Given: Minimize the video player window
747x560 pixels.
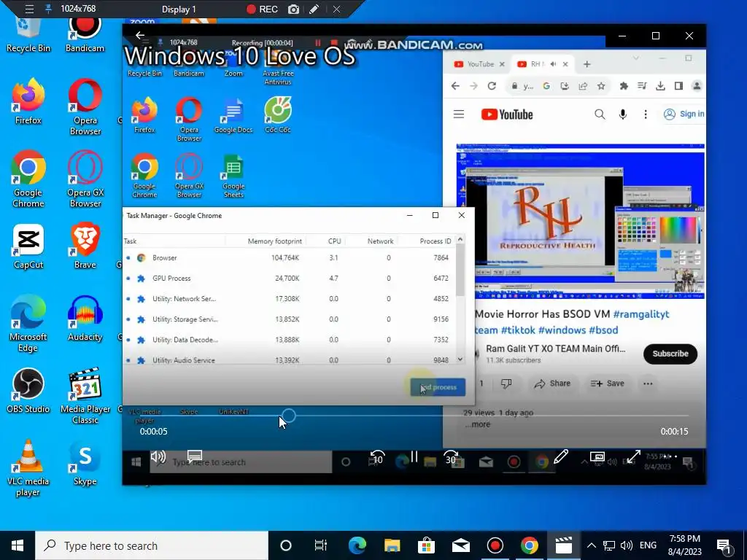Looking at the screenshot, I should (622, 36).
